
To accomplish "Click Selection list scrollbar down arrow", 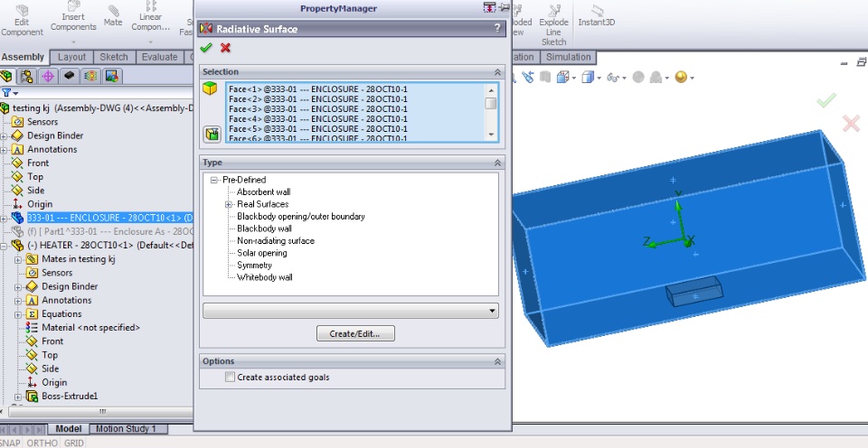I will tap(491, 135).
